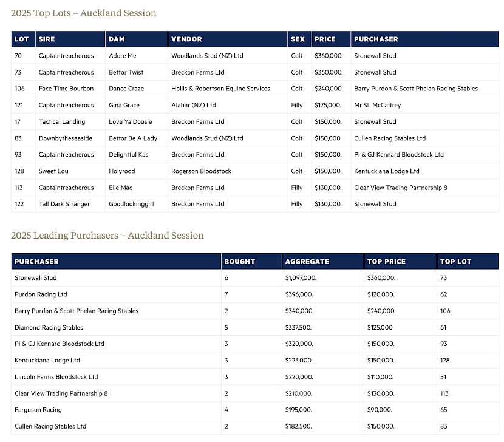Click lot number '121' in Top Lots
This screenshot has width=504, height=442.
(x=19, y=105)
